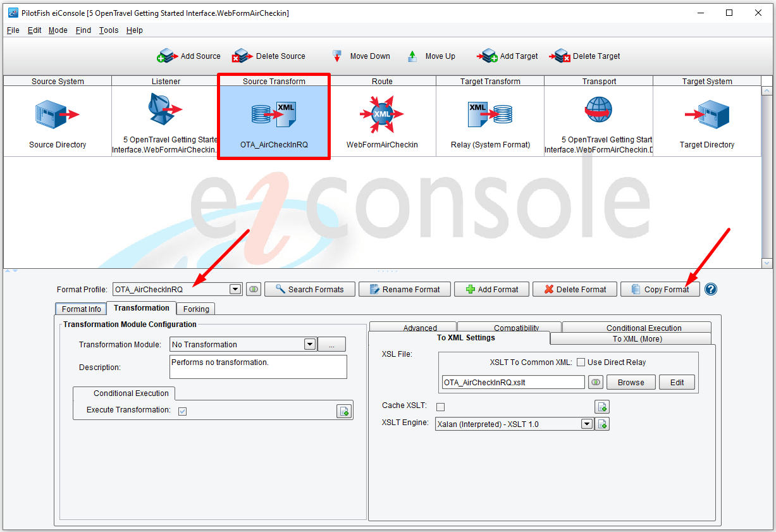
Task: Open the Transformation Module dropdown
Action: [310, 344]
